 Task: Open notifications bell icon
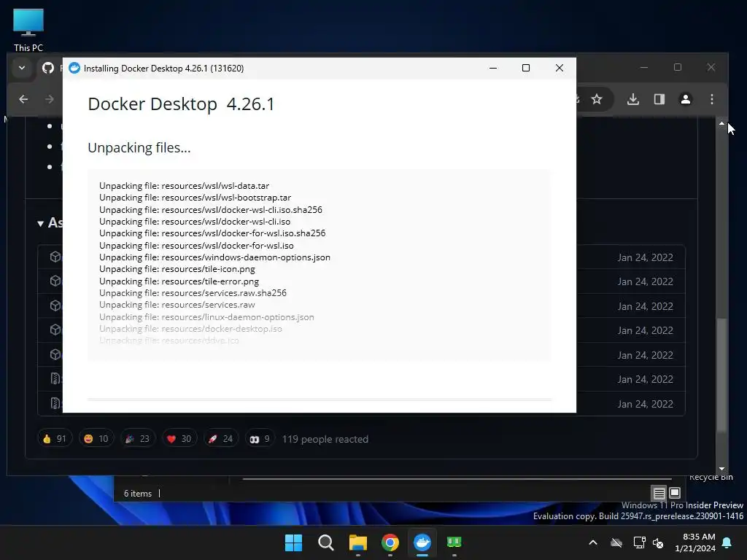pyautogui.click(x=727, y=542)
